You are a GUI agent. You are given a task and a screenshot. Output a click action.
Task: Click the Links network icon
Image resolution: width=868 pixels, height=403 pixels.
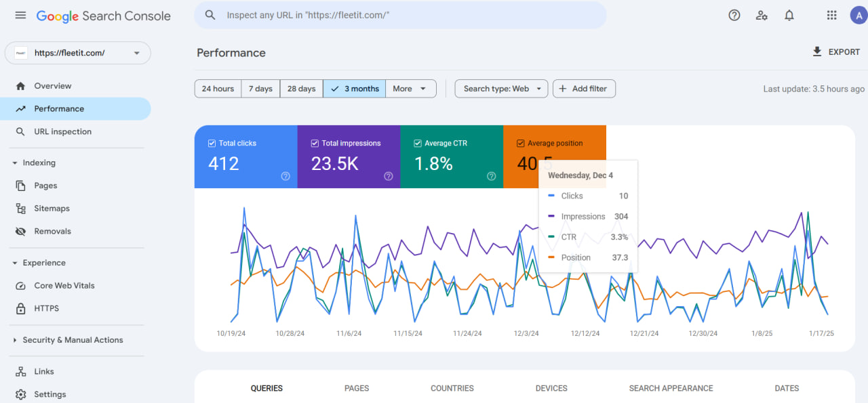(20, 371)
